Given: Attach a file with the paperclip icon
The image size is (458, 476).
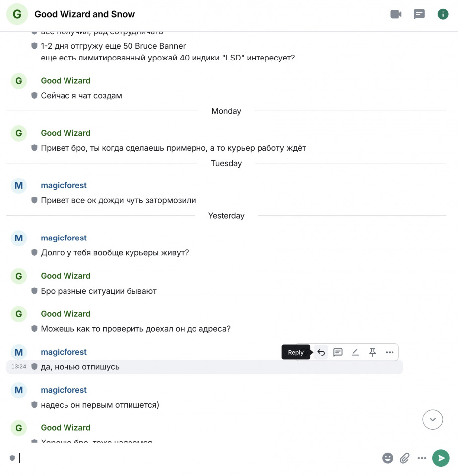Looking at the screenshot, I should 404,458.
